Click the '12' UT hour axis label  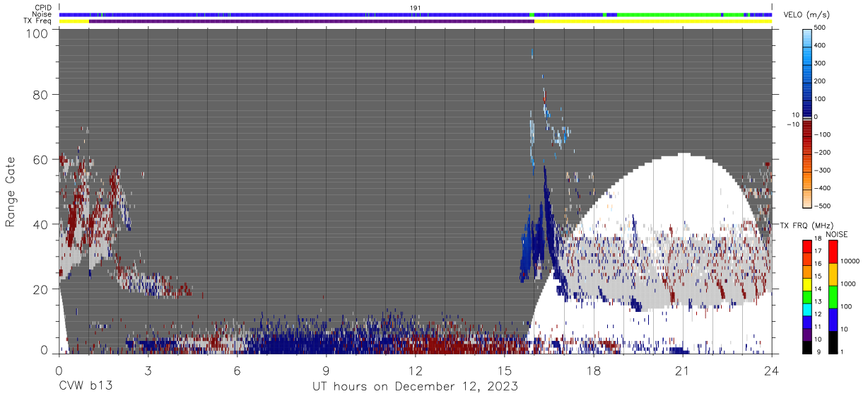pos(416,371)
